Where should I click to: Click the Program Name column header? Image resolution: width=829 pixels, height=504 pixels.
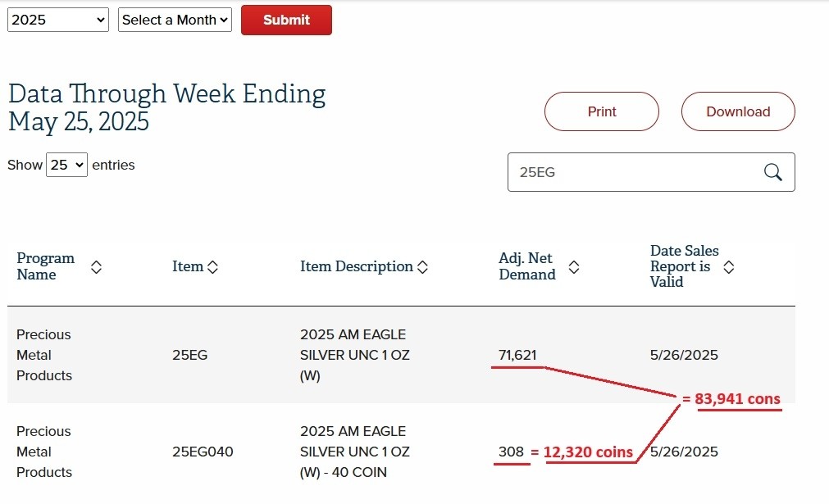[46, 266]
